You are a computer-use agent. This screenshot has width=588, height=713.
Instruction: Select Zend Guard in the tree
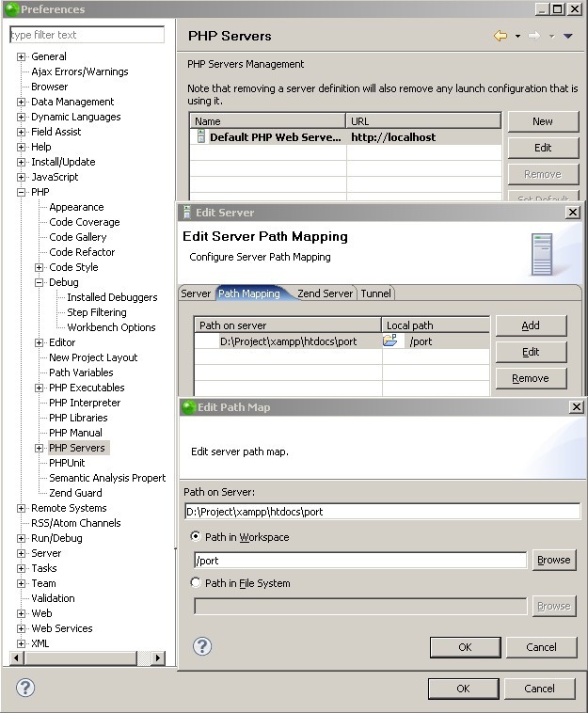[x=75, y=493]
